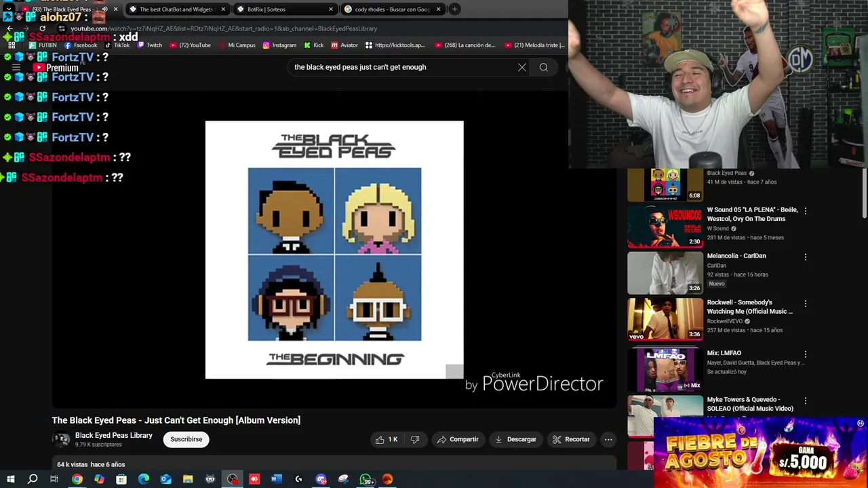Launch Microsoft Edge from the taskbar
868x488 pixels.
(144, 479)
